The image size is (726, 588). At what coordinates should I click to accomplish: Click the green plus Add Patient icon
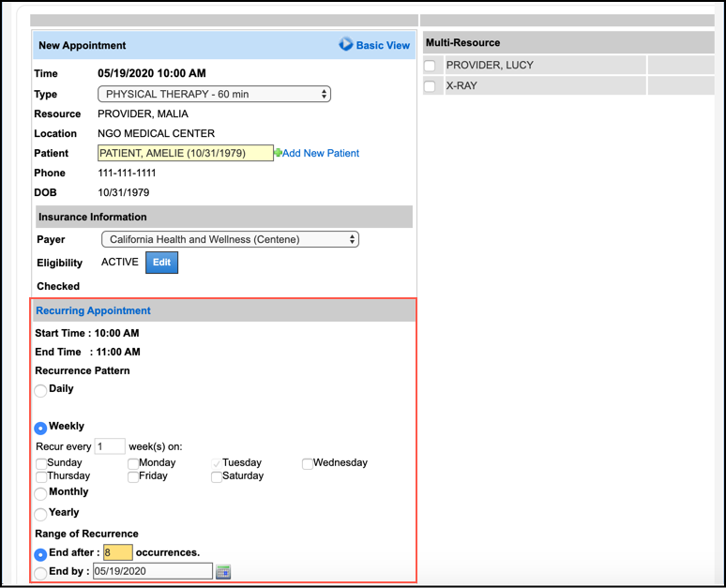click(278, 153)
